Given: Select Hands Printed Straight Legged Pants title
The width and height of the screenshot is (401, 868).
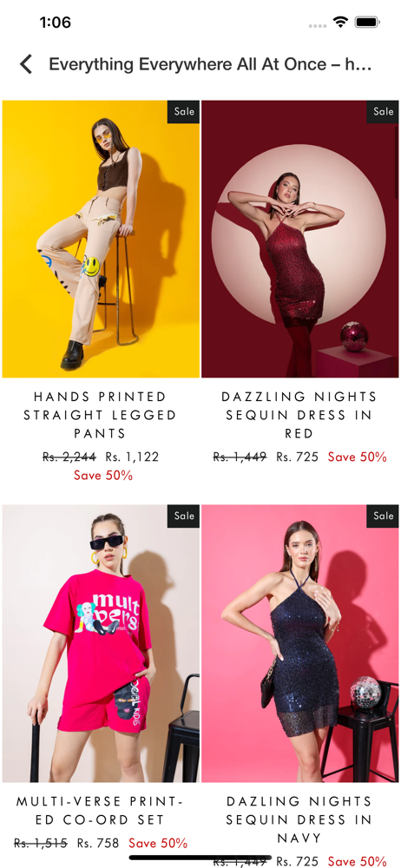Looking at the screenshot, I should tap(101, 415).
